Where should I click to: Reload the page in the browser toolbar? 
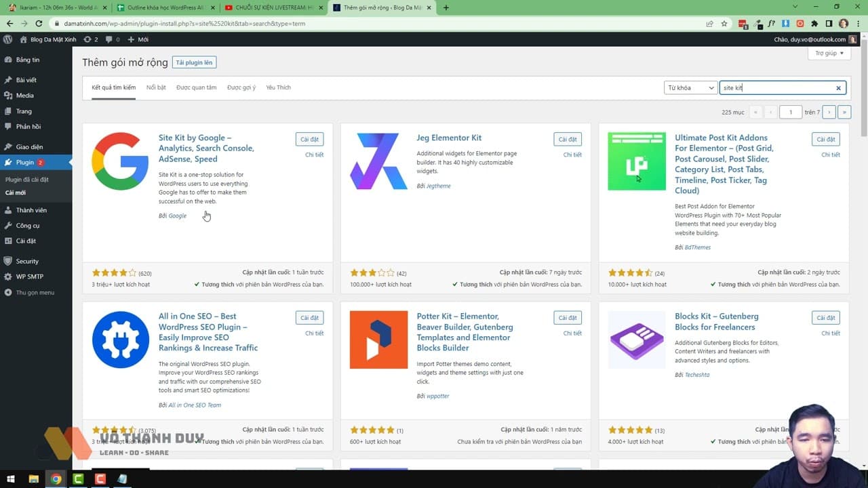coord(39,24)
